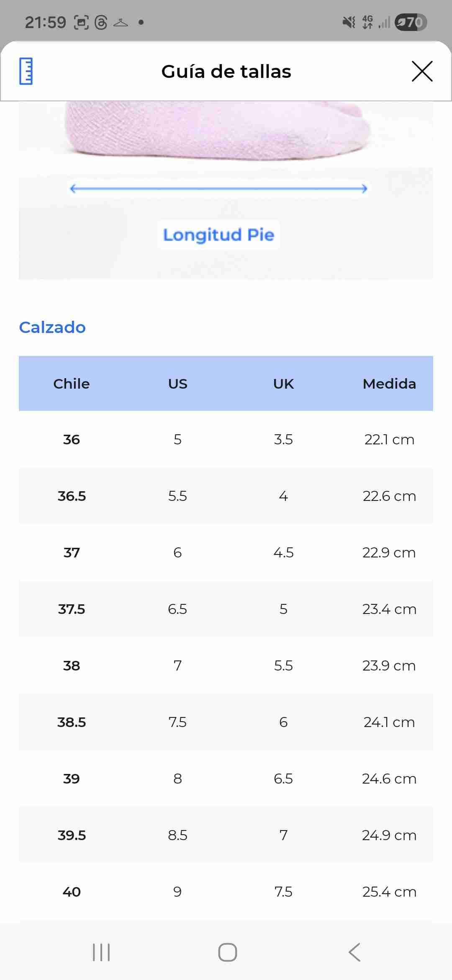Image resolution: width=452 pixels, height=980 pixels.
Task: Tap the muted sound status icon
Action: [x=349, y=22]
